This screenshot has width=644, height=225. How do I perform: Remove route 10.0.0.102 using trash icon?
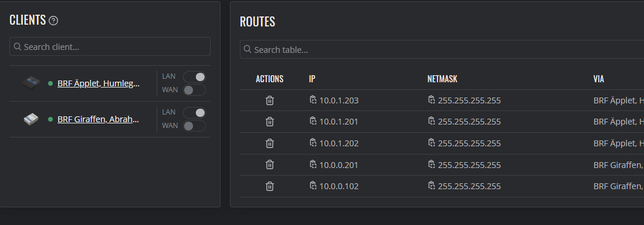[269, 186]
